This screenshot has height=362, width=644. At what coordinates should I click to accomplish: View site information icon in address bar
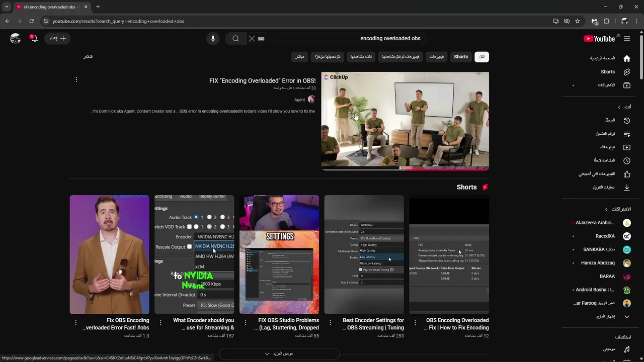pyautogui.click(x=46, y=21)
